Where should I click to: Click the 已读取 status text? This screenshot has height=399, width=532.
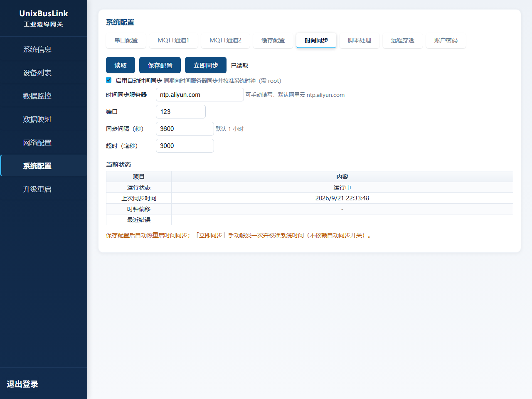(x=240, y=66)
